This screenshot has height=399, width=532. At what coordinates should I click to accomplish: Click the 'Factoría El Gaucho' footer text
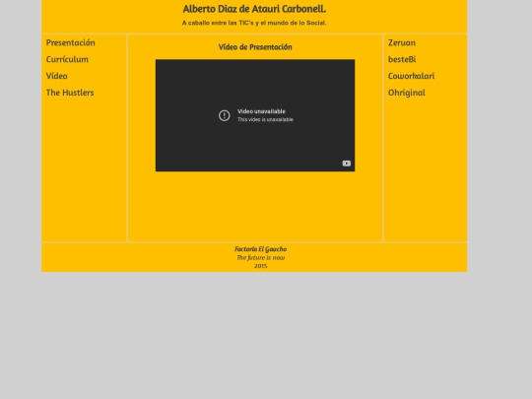(260, 249)
